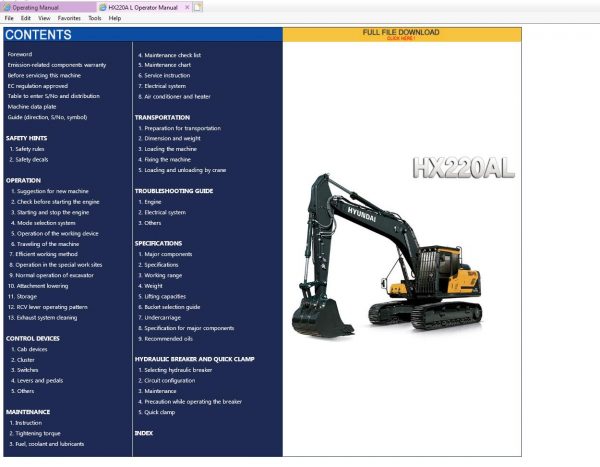Open Air conditioner and heater
Screen dimensions: 600x467
(x=174, y=97)
